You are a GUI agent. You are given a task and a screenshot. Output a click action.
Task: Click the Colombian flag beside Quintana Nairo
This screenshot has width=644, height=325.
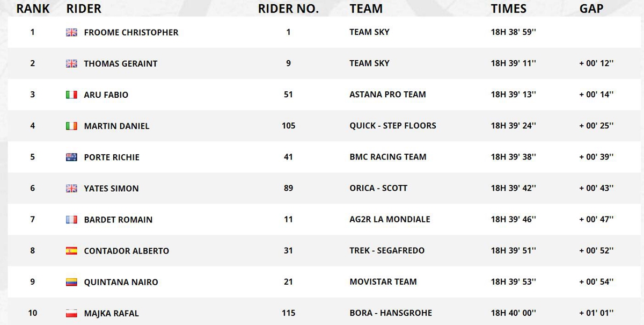(71, 281)
